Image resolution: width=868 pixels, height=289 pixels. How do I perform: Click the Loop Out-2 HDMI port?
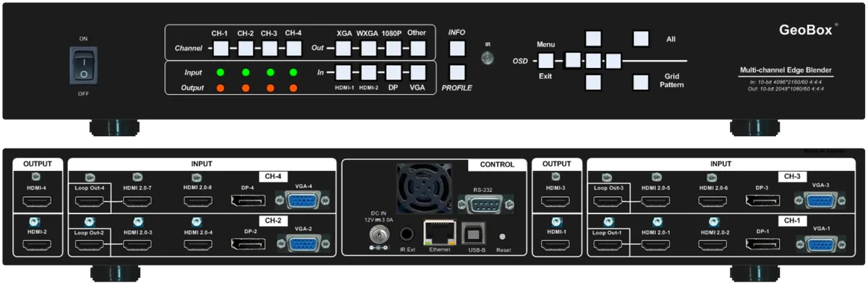[x=90, y=245]
